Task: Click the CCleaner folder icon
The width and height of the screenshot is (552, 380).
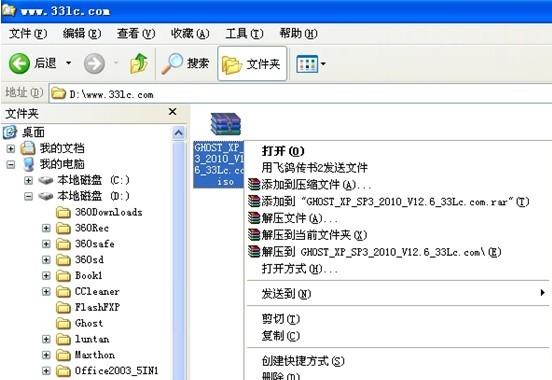Action: pyautogui.click(x=63, y=292)
